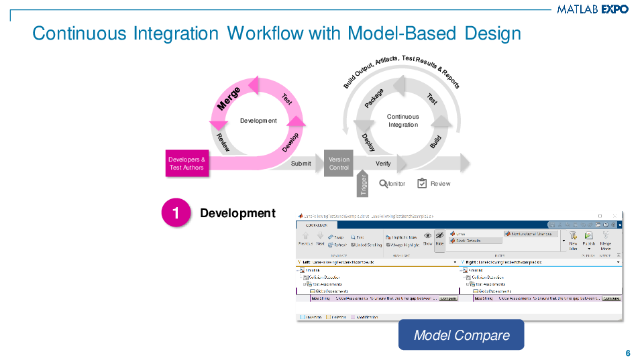Viewport: 644px width, 362px height.
Task: Click the Trigger arrow in diagram
Action: click(x=363, y=184)
